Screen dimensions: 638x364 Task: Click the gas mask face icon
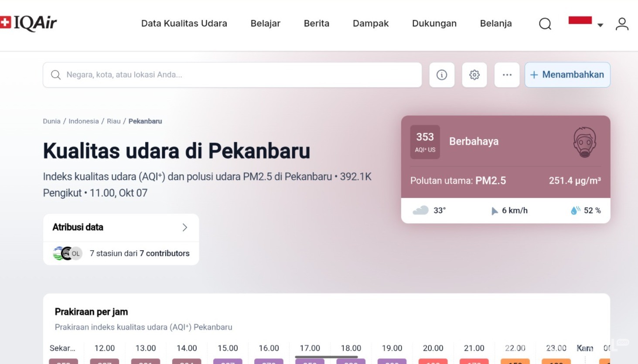coord(585,142)
